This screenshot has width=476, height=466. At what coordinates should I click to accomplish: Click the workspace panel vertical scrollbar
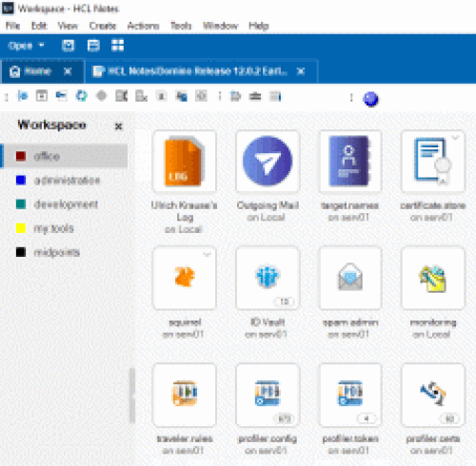pos(132,396)
